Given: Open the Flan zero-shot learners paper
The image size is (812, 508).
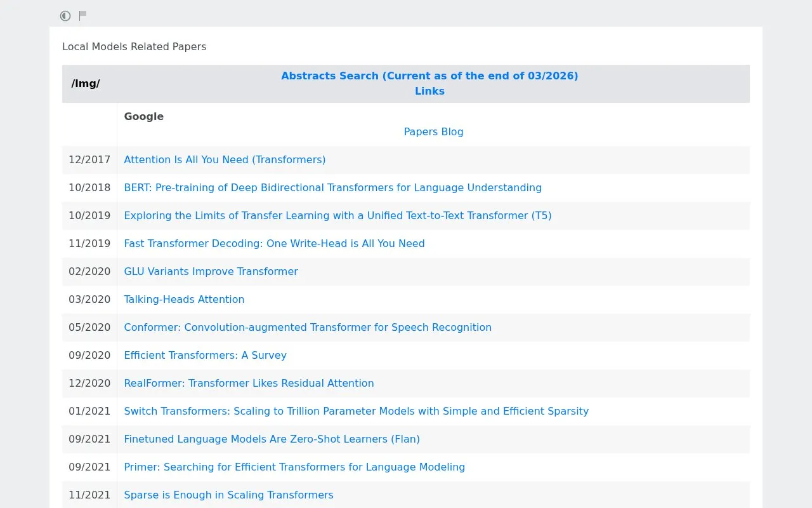Looking at the screenshot, I should (x=272, y=439).
